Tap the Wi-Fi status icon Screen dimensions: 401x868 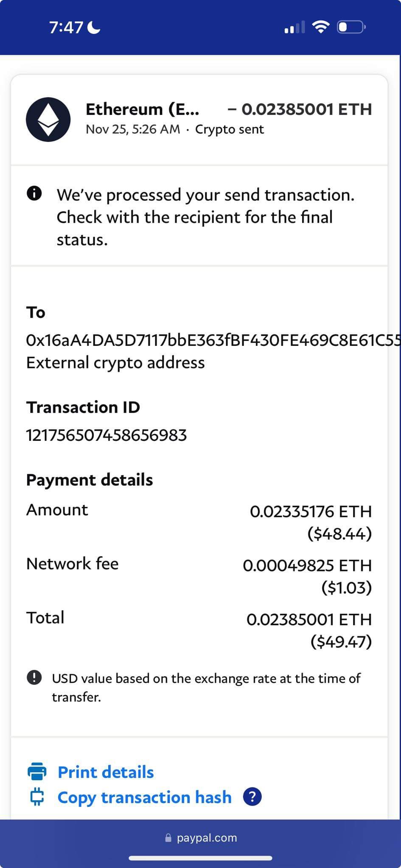click(320, 28)
